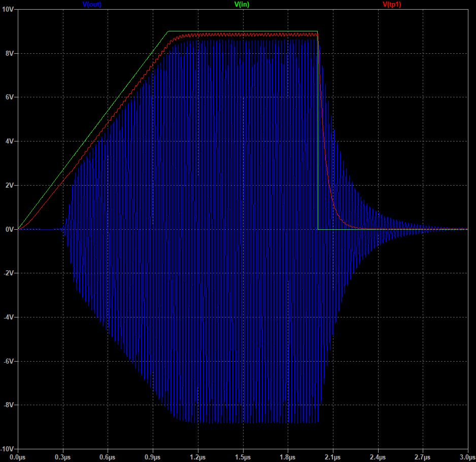Image resolution: width=476 pixels, height=462 pixels.
Task: Click the 10V label on vertical axis
Action: (x=8, y=10)
